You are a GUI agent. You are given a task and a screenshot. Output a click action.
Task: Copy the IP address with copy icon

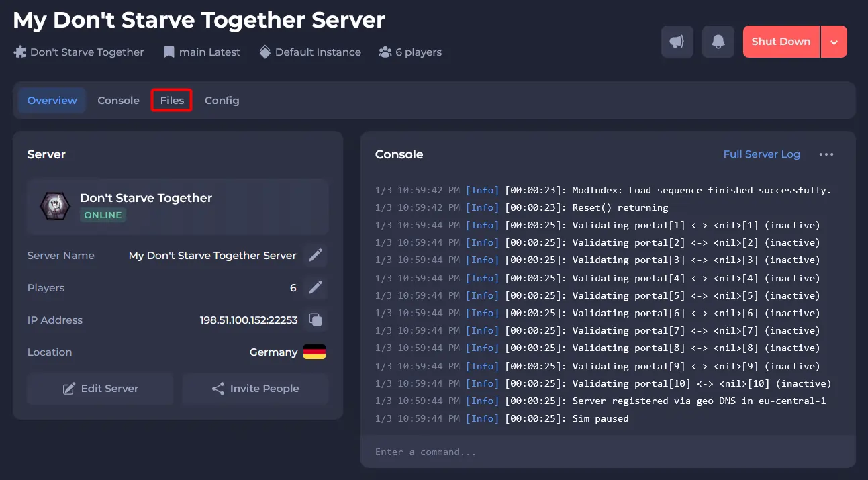[x=316, y=320]
